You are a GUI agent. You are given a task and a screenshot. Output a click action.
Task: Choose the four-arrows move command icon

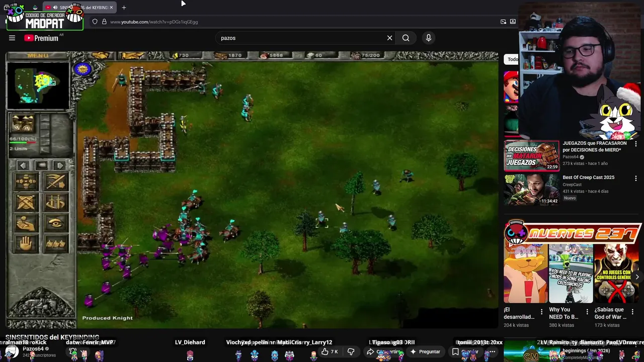tap(26, 182)
